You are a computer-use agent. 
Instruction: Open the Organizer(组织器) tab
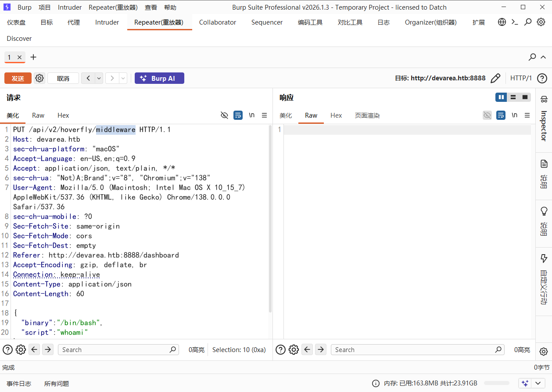430,22
